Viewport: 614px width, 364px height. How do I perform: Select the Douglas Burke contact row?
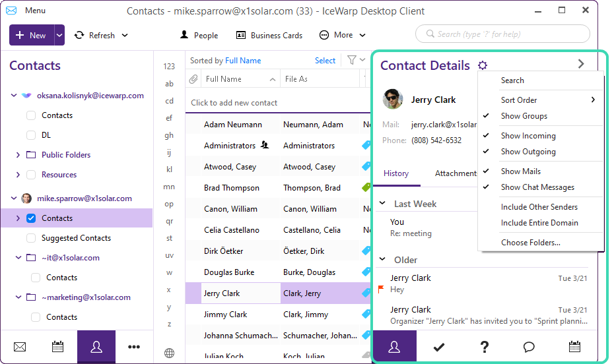[x=278, y=272]
